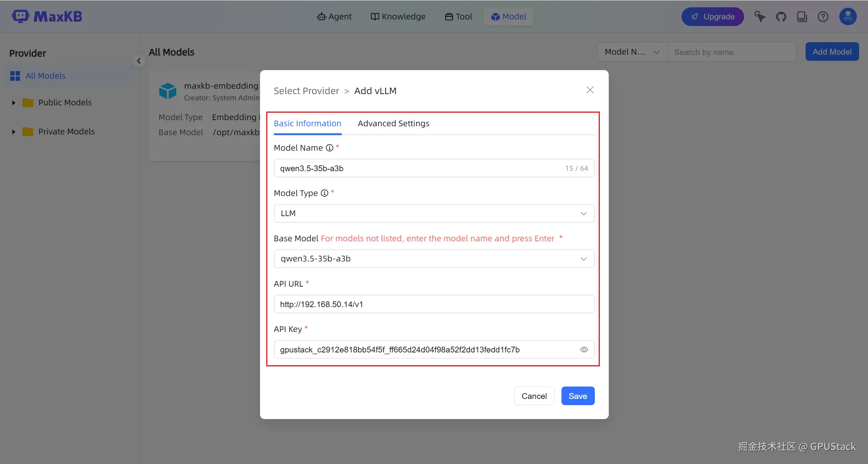
Task: Open the GitHub repository icon
Action: (x=781, y=17)
